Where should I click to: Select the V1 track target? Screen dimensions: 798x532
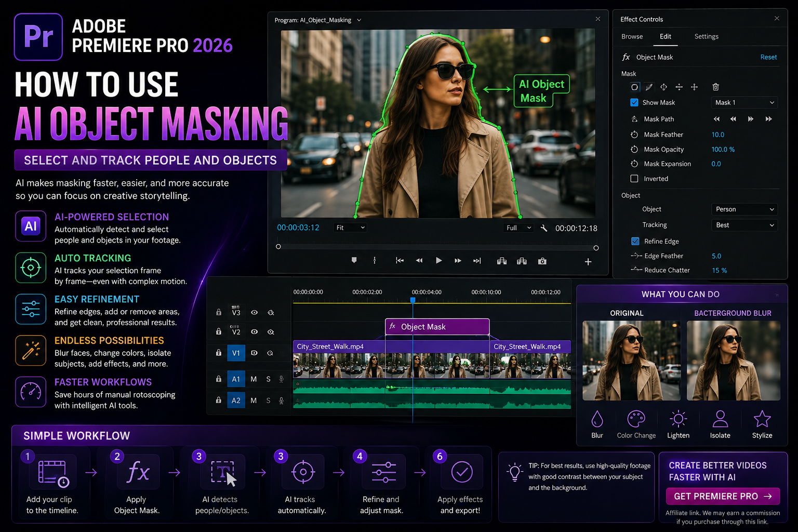[x=236, y=353]
